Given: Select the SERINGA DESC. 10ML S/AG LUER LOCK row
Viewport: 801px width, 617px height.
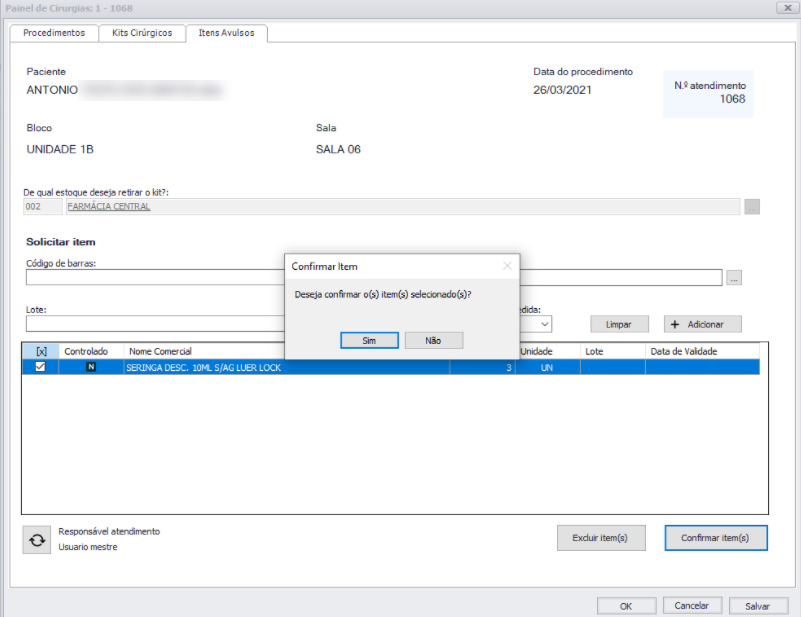Looking at the screenshot, I should click(x=391, y=367).
